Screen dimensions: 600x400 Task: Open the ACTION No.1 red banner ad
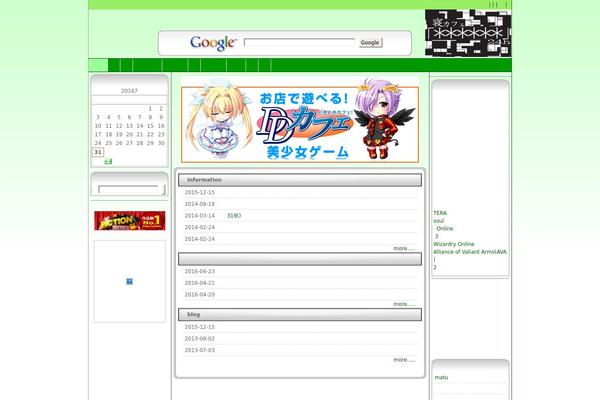coord(130,220)
